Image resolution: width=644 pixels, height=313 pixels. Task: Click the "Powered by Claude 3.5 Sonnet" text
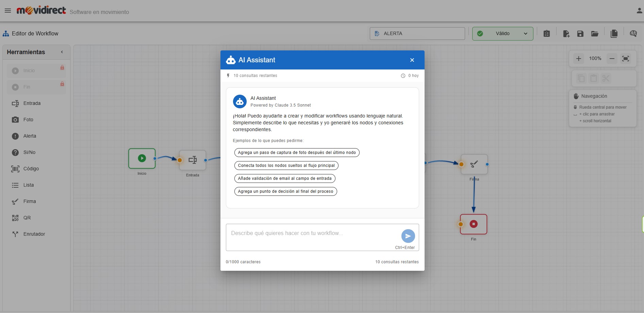281,105
